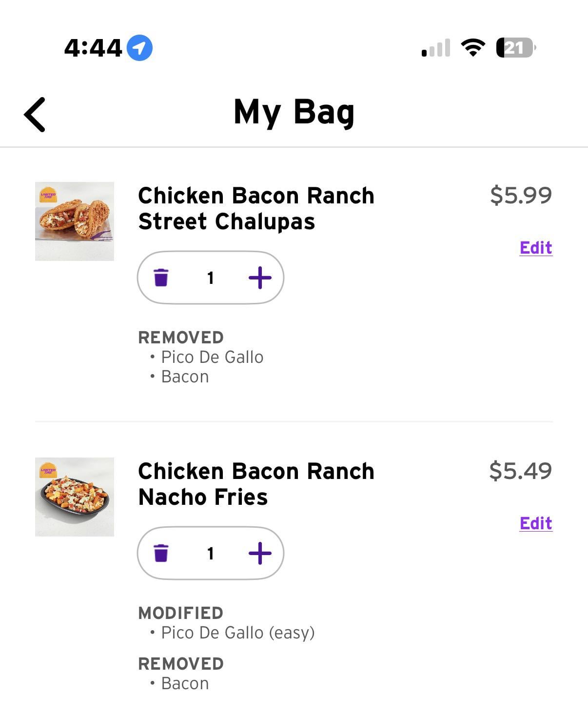Tap the Wi-Fi status icon
The height and width of the screenshot is (717, 588).
tap(472, 48)
